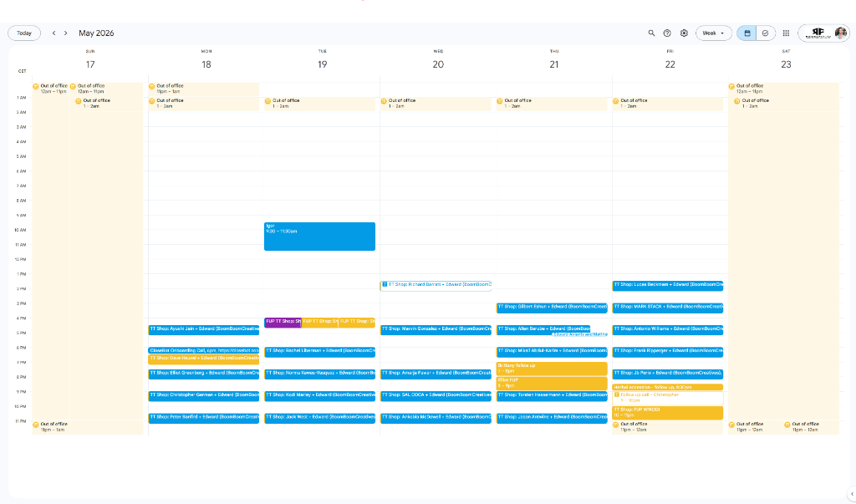Open Closebot Onboarding Call event Monday

tap(204, 350)
